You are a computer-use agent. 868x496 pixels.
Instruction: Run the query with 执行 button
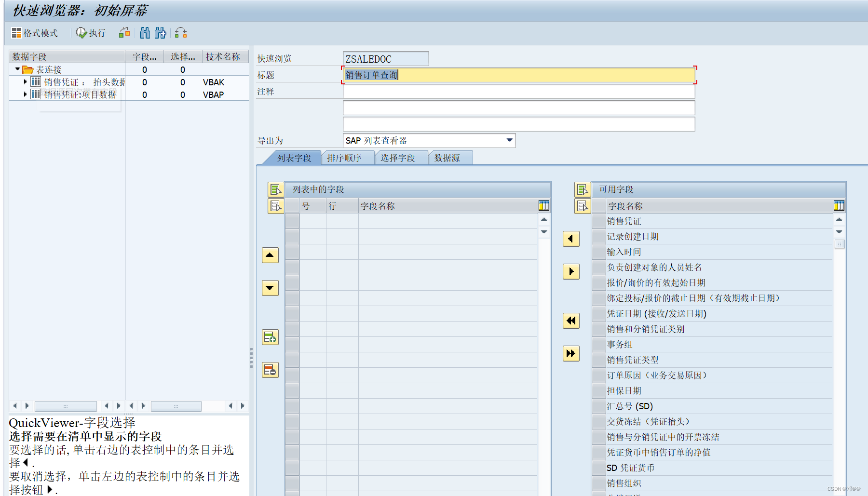point(91,33)
